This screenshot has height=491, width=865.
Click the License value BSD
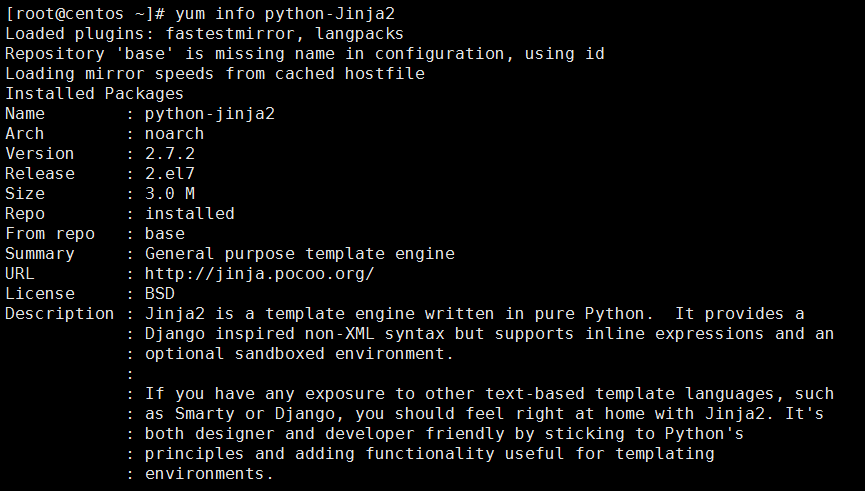(159, 293)
